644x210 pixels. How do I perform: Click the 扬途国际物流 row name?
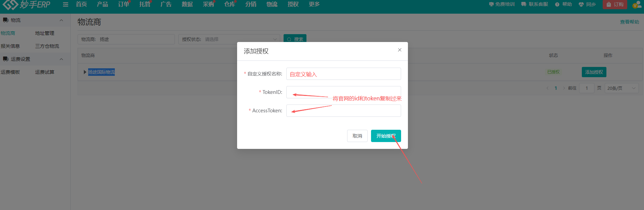[101, 72]
